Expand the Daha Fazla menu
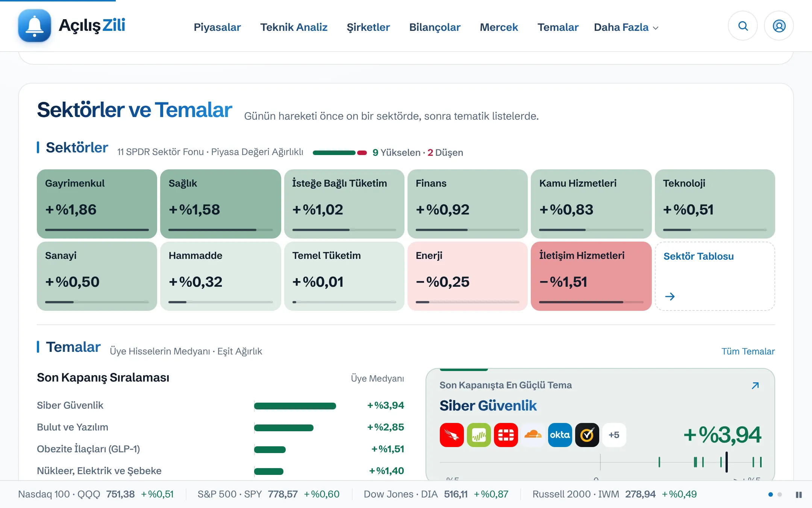Screen dimensions: 812x508 (x=626, y=27)
